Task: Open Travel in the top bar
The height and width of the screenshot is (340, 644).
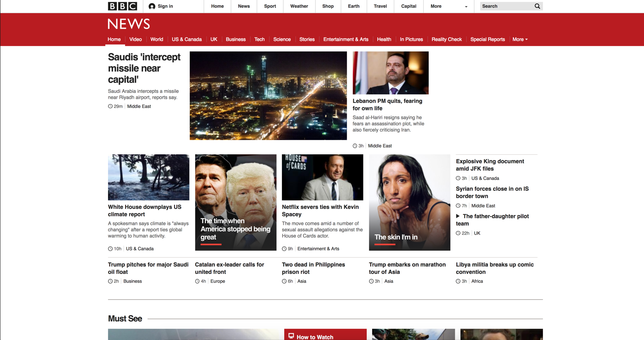Action: pos(380,6)
